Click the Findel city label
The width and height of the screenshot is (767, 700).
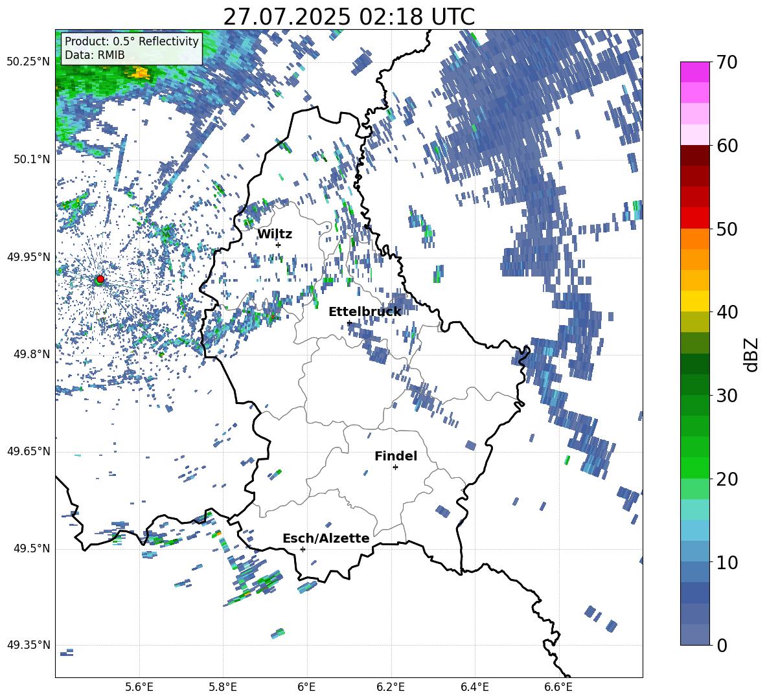pyautogui.click(x=396, y=456)
